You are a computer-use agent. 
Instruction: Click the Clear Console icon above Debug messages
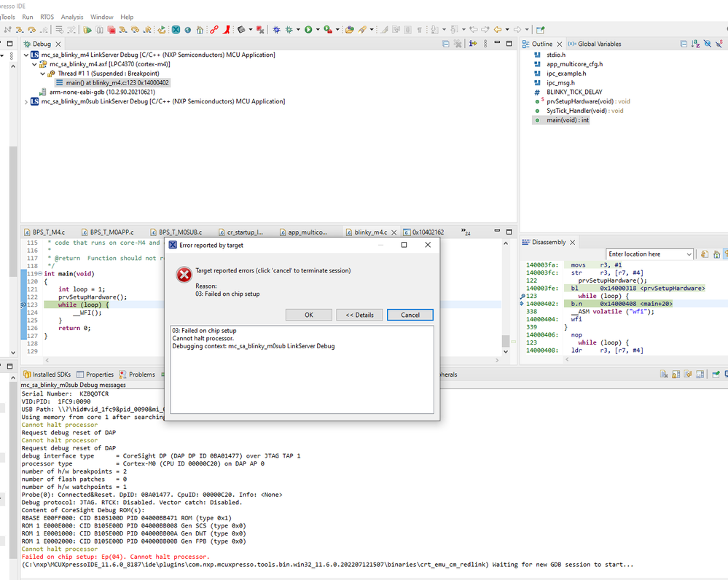point(662,373)
